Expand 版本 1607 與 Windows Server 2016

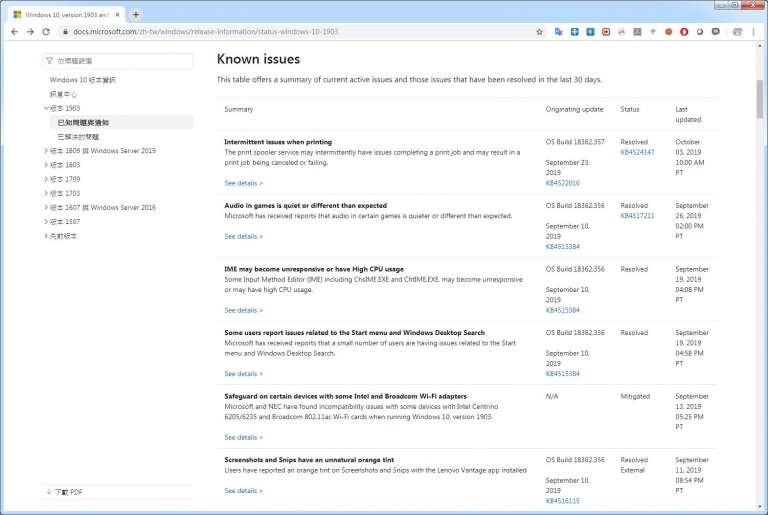pos(46,208)
